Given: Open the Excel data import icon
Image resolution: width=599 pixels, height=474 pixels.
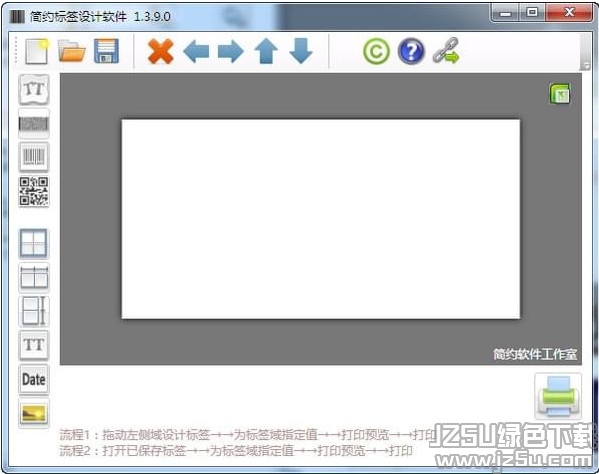Looking at the screenshot, I should pos(560,94).
